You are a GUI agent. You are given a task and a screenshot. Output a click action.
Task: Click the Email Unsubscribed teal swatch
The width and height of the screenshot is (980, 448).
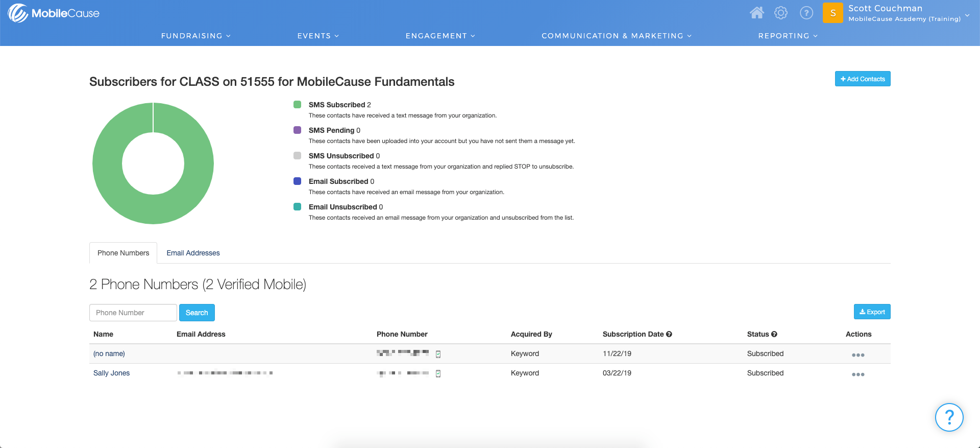(297, 207)
